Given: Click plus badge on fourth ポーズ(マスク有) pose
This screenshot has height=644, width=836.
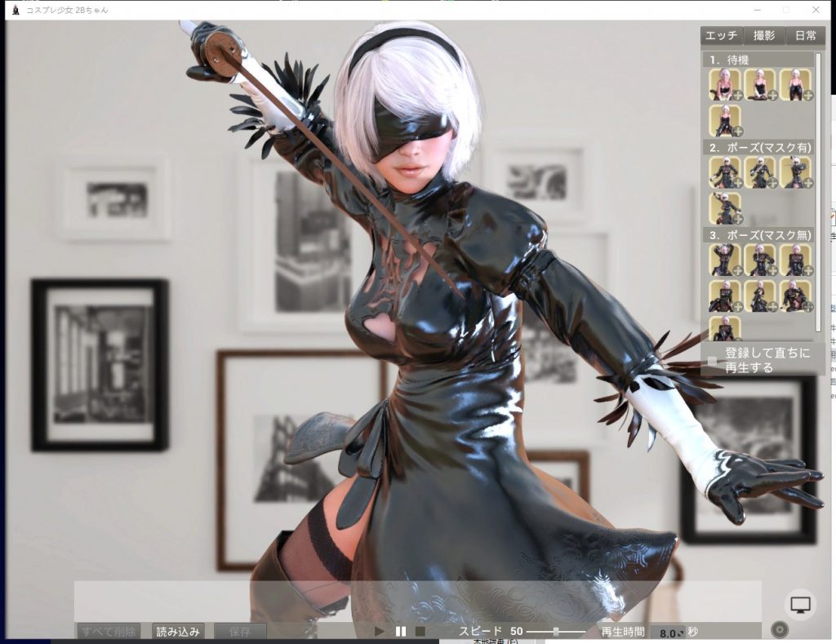Looking at the screenshot, I should point(737,219).
